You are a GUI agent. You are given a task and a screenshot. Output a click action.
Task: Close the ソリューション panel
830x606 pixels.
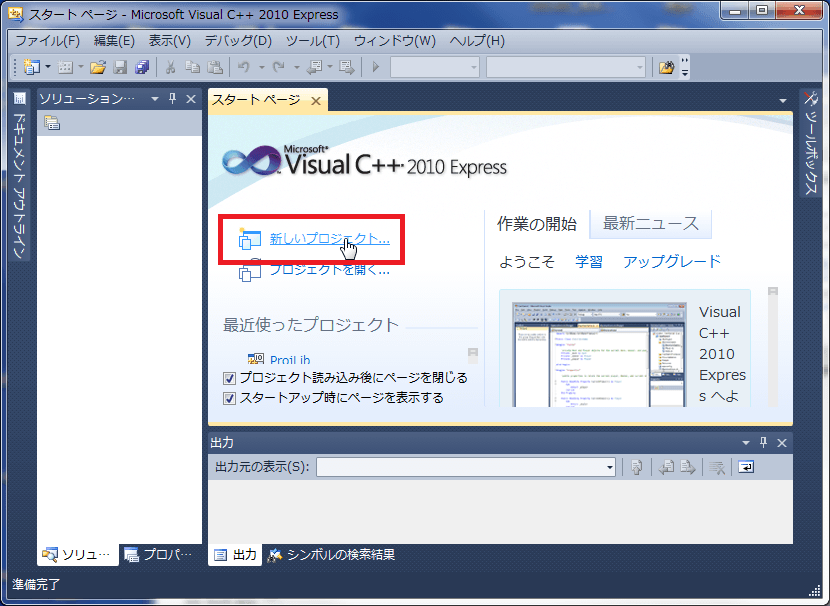(x=191, y=99)
